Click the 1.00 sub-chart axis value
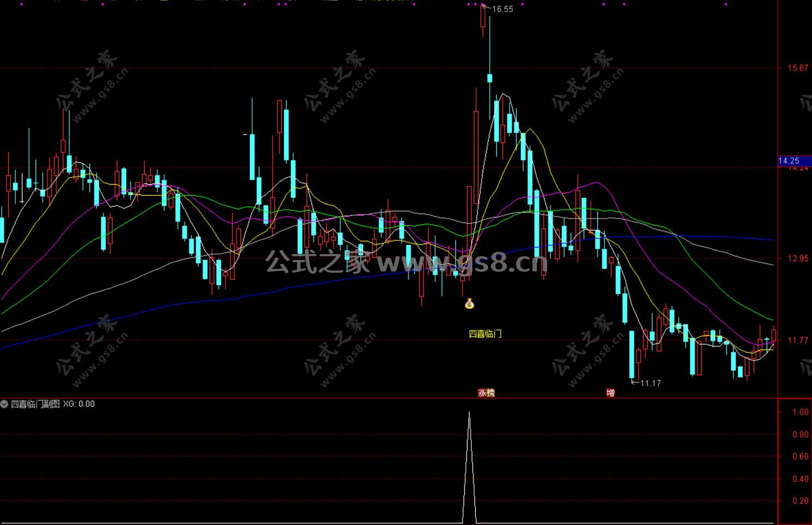This screenshot has width=812, height=525. (x=801, y=412)
